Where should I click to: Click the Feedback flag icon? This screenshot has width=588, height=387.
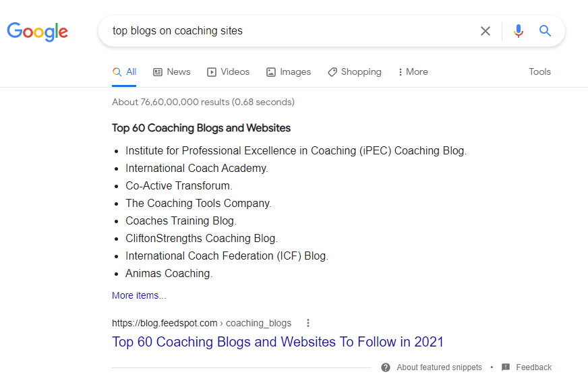coord(506,367)
